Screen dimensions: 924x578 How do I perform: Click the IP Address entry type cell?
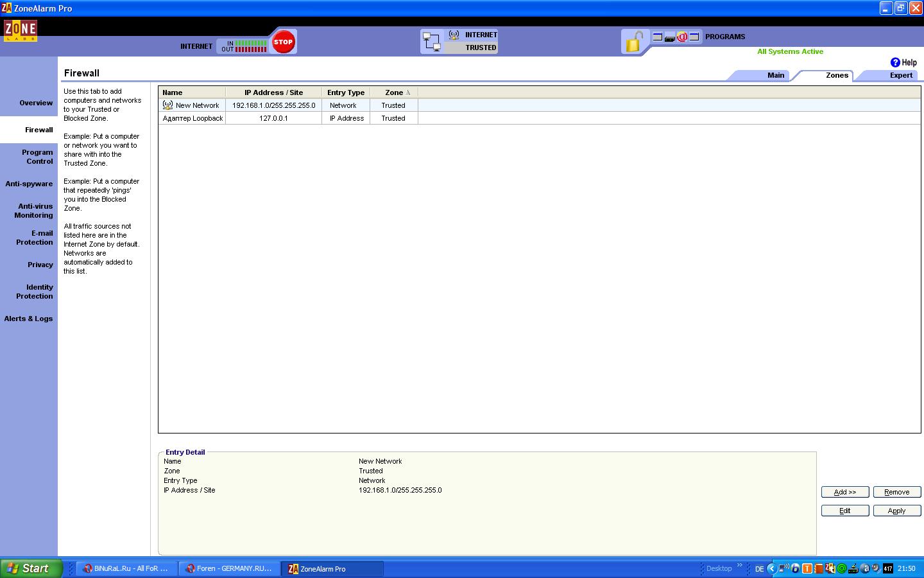346,118
